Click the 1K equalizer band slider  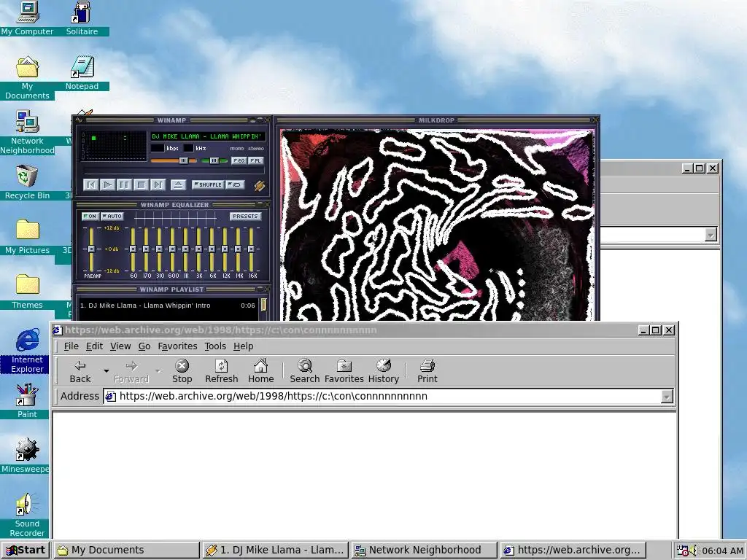(185, 249)
